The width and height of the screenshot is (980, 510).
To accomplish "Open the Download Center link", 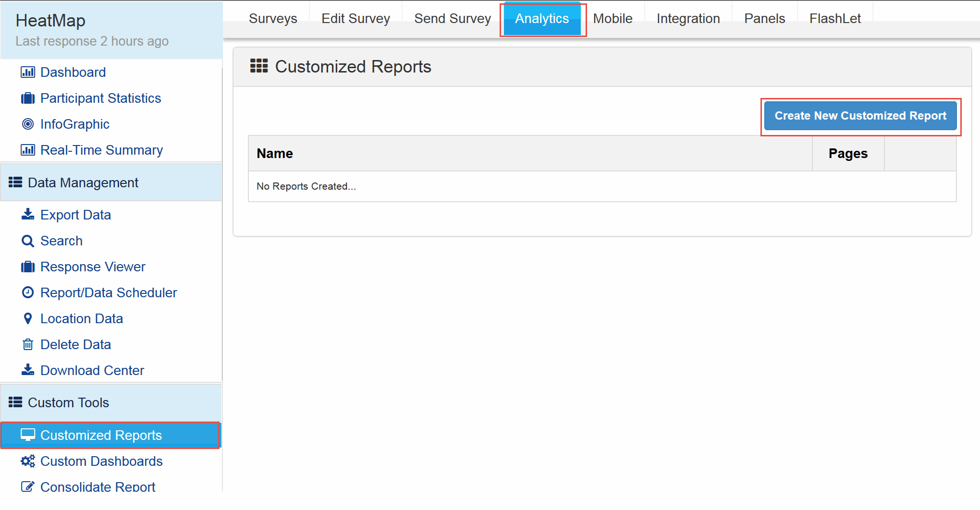I will tap(92, 370).
